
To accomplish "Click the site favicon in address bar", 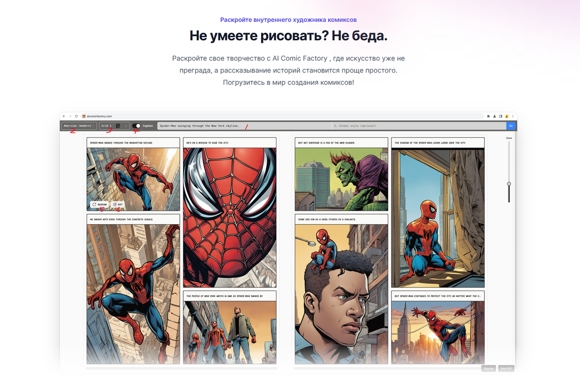I will point(84,116).
